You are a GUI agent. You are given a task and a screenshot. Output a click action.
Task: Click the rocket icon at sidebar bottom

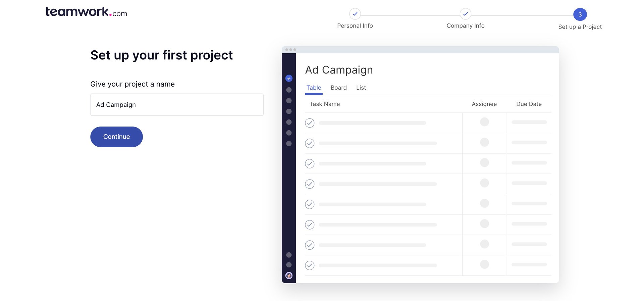[x=289, y=275]
